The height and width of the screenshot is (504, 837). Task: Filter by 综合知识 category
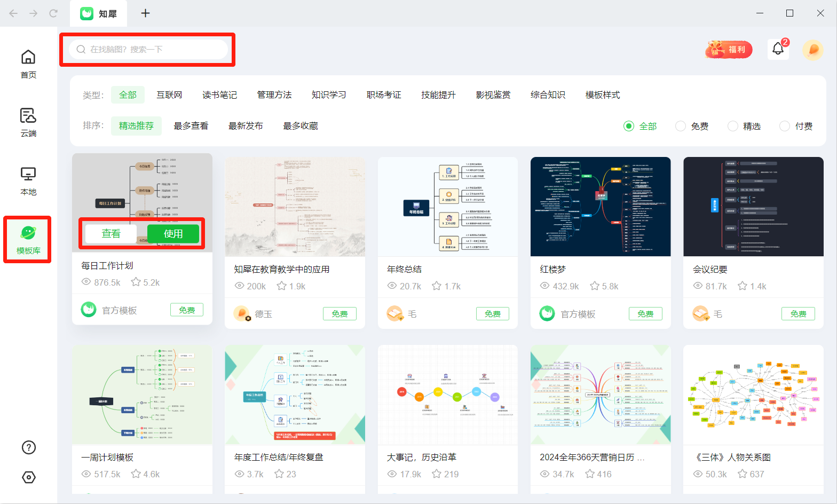(548, 95)
